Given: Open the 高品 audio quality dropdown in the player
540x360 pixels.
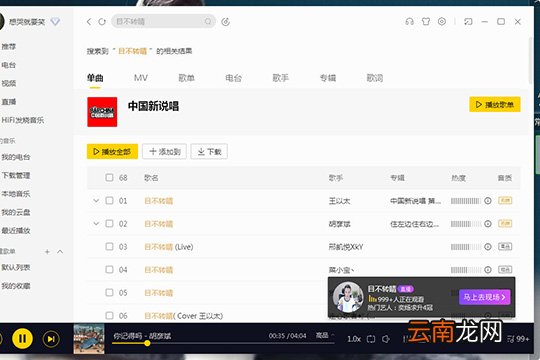Looking at the screenshot, I should 325,335.
